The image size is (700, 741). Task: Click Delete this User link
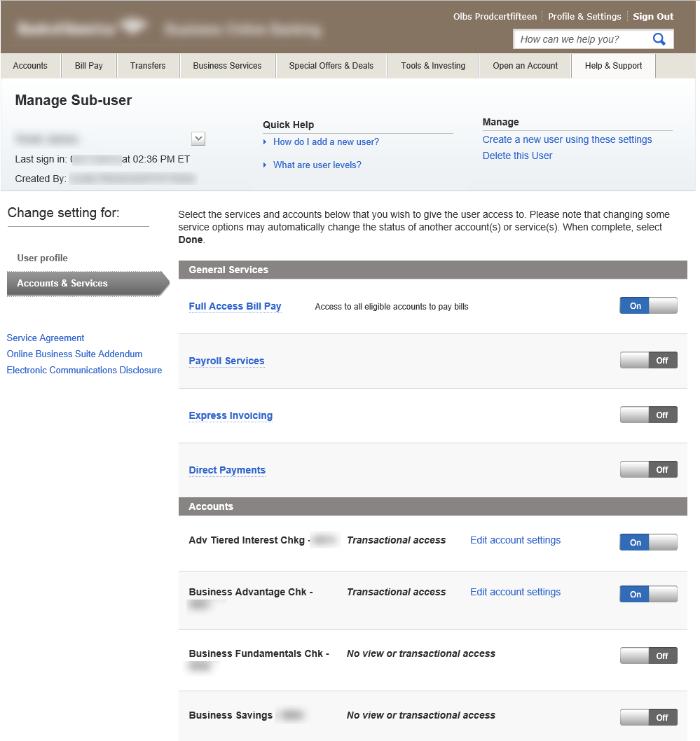tap(517, 155)
